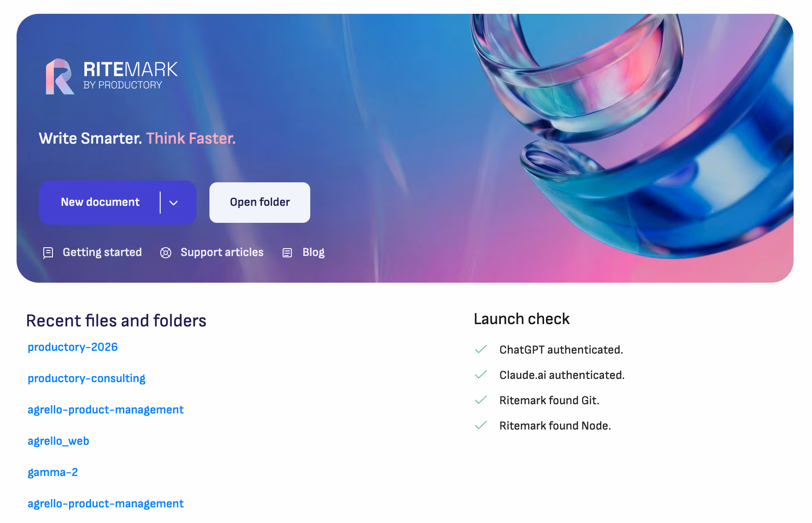This screenshot has height=523, width=812.
Task: Click the Ritemark R logo icon
Action: pyautogui.click(x=60, y=76)
